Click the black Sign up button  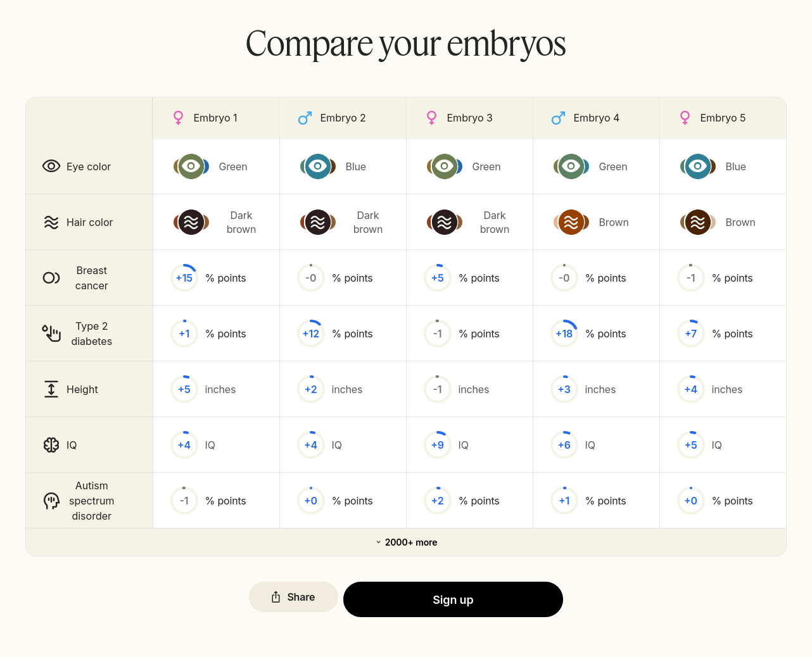tap(453, 599)
